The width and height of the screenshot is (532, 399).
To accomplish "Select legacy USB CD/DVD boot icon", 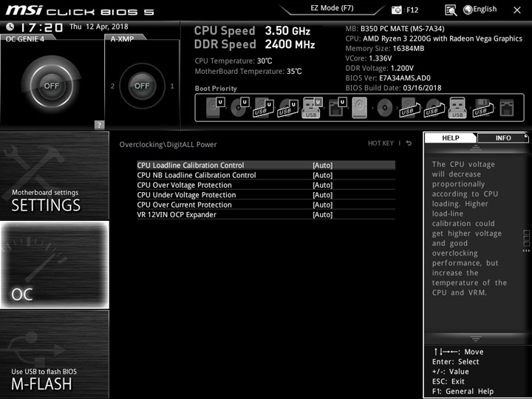I will pyautogui.click(x=434, y=108).
